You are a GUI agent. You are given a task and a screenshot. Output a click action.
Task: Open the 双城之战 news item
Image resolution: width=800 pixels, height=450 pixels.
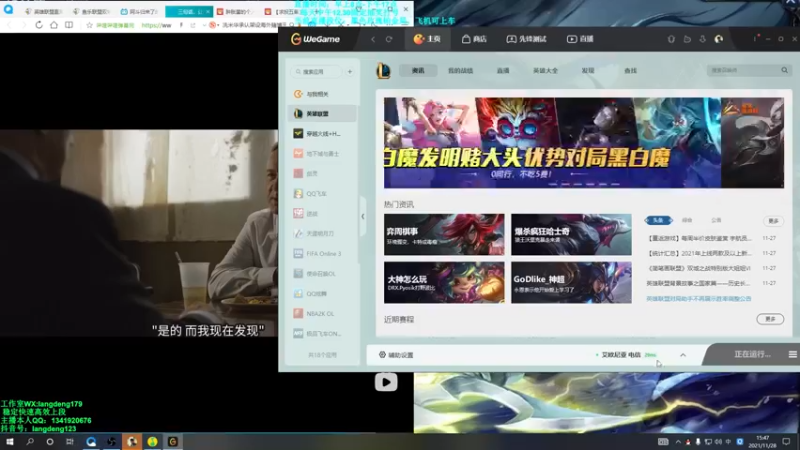[698, 268]
